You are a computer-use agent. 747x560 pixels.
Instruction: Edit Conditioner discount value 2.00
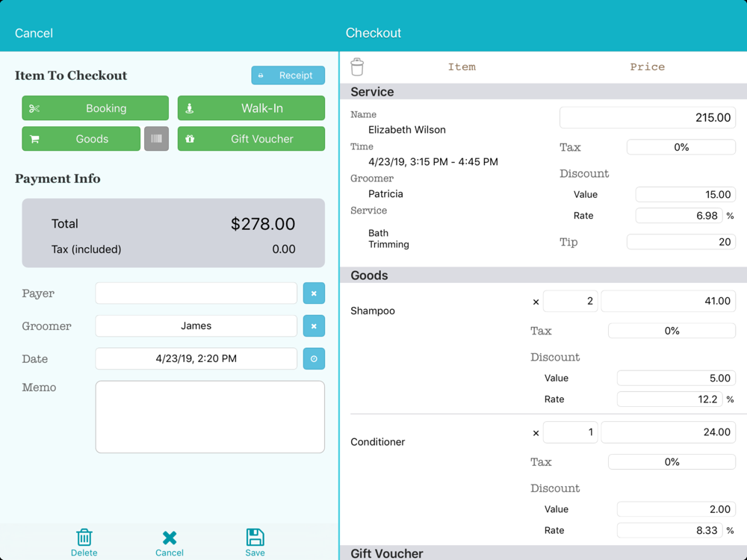tap(677, 509)
